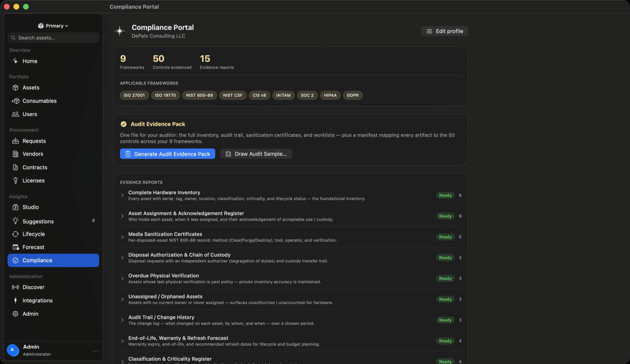Go to the Vendors section
Image resolution: width=630 pixels, height=364 pixels.
tap(53, 154)
